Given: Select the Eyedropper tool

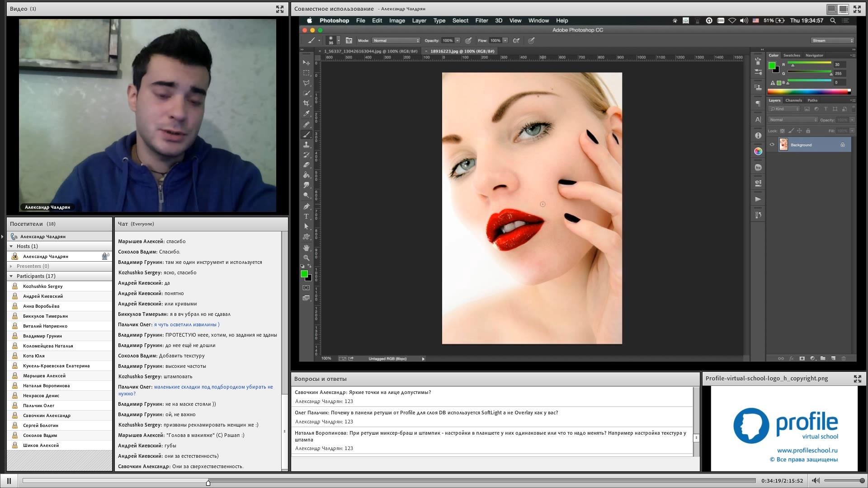Looking at the screenshot, I should point(307,113).
